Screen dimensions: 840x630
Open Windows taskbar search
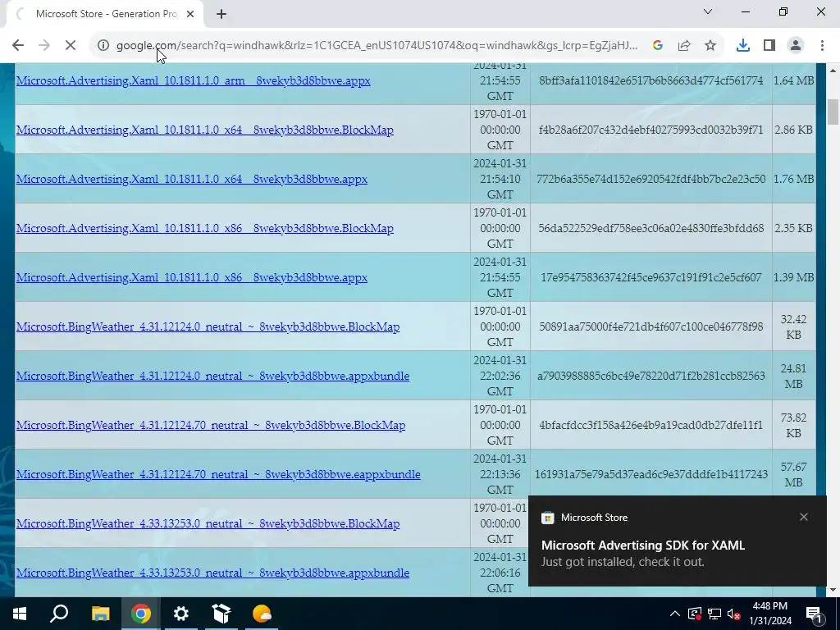(59, 614)
